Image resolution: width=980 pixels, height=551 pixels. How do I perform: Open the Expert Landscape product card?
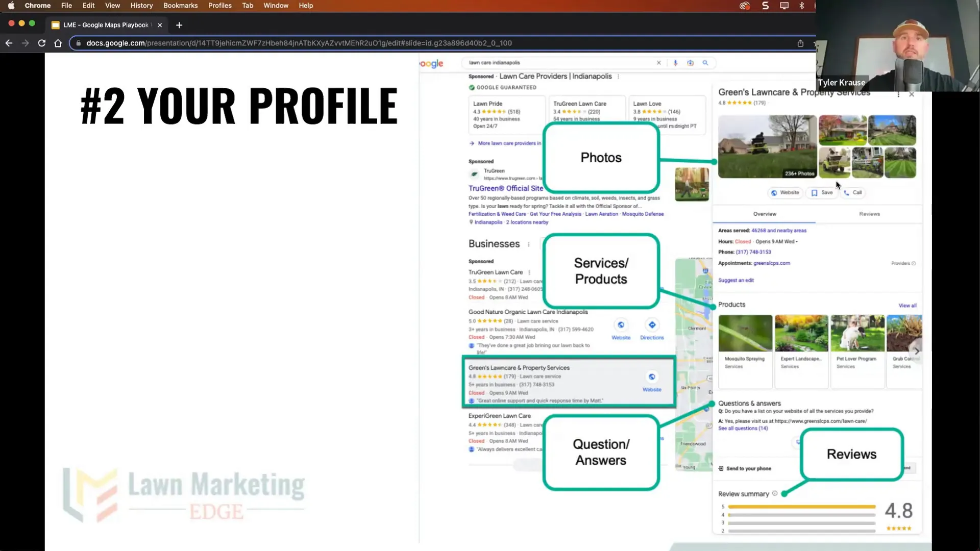coord(801,351)
